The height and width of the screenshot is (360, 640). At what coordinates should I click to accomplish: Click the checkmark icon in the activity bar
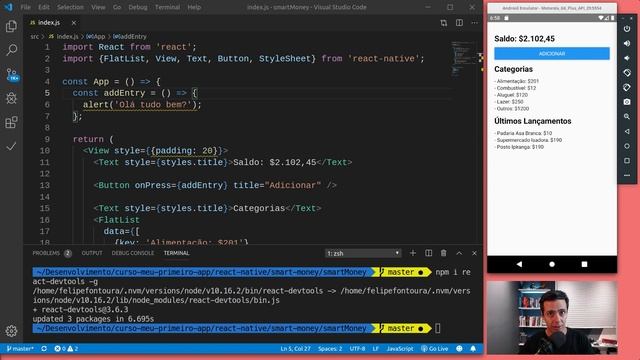pyautogui.click(x=11, y=146)
